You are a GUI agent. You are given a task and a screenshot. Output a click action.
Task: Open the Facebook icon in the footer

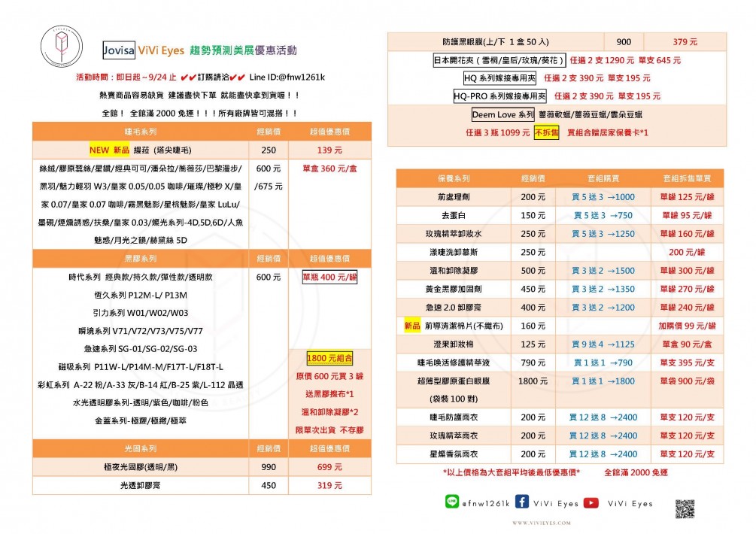point(522,502)
